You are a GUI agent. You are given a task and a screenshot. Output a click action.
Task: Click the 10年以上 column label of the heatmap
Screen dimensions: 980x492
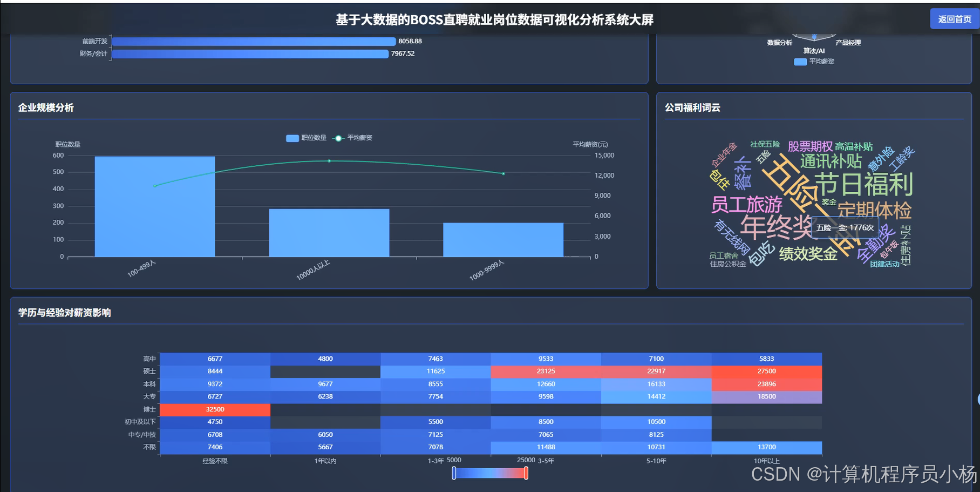766,461
